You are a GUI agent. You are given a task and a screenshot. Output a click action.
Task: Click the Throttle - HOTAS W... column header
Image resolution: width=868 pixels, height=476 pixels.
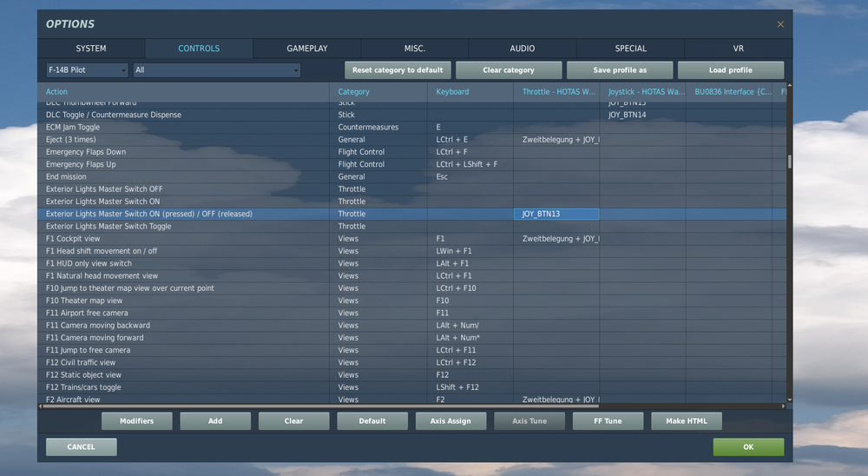coord(556,92)
